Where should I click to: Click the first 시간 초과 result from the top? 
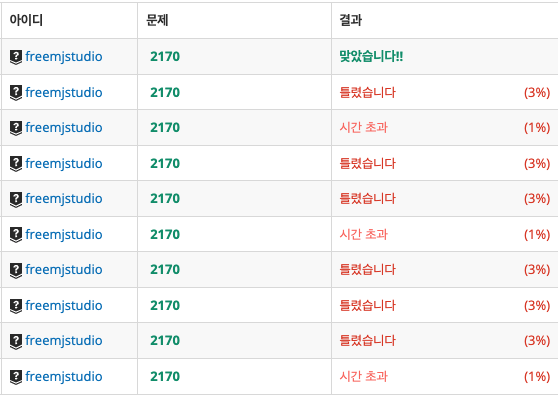(363, 127)
